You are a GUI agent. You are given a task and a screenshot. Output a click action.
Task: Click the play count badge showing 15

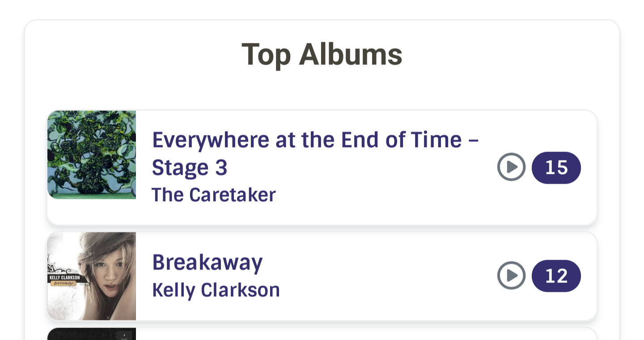click(x=556, y=167)
